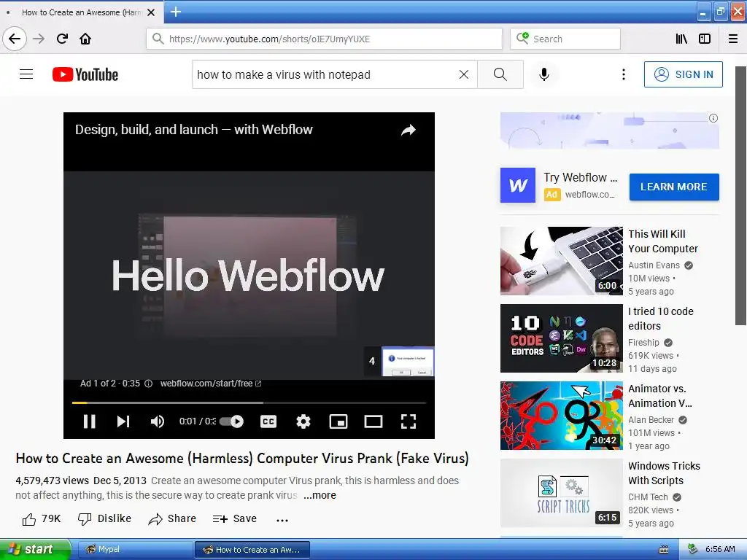The width and height of the screenshot is (747, 560).
Task: Go back with the browser back arrow
Action: [x=15, y=39]
